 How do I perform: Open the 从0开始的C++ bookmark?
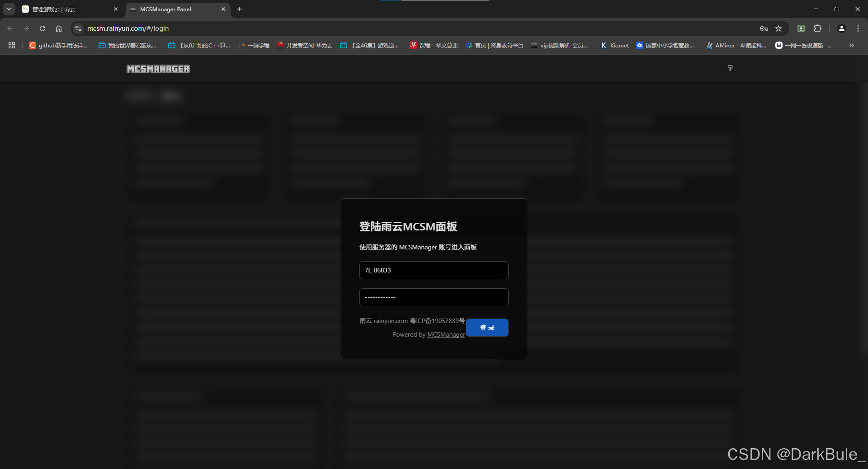point(199,45)
